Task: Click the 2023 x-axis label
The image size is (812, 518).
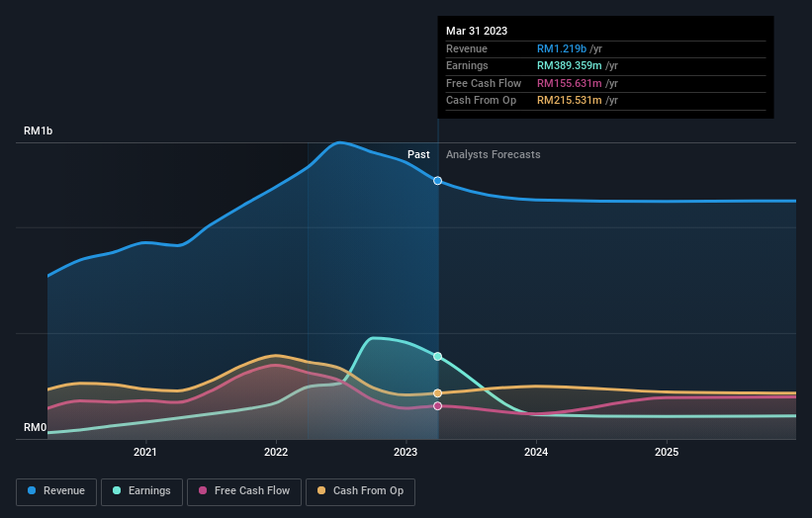Action: 406,452
